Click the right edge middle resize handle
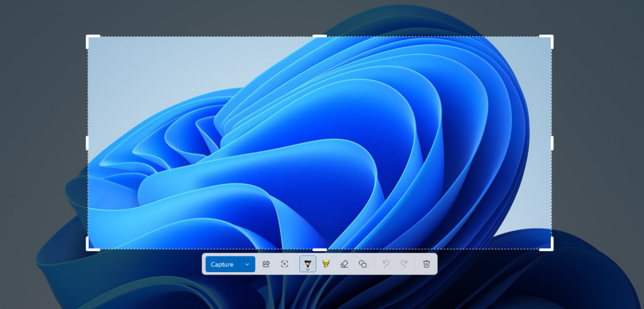This screenshot has width=644, height=309. click(552, 143)
